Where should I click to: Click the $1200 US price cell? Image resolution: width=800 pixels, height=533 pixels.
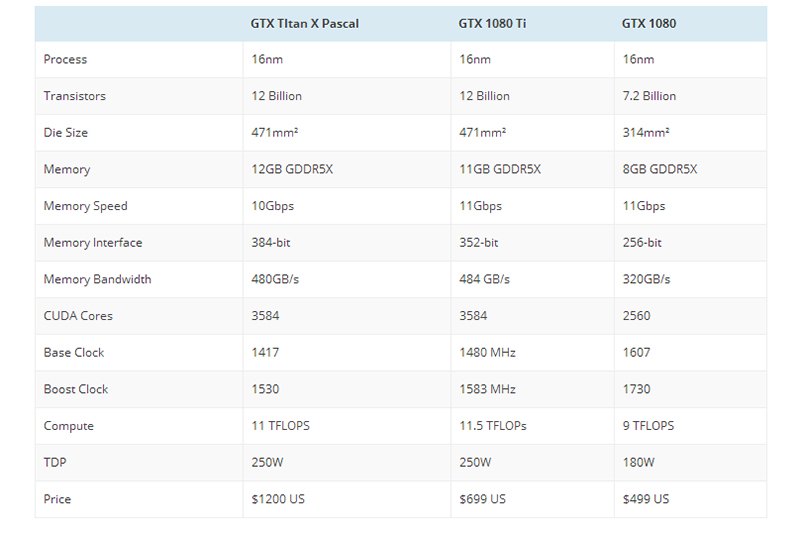coord(278,499)
